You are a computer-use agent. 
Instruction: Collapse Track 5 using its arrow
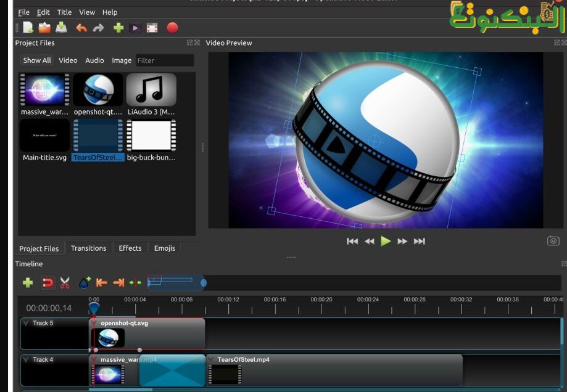[x=26, y=323]
